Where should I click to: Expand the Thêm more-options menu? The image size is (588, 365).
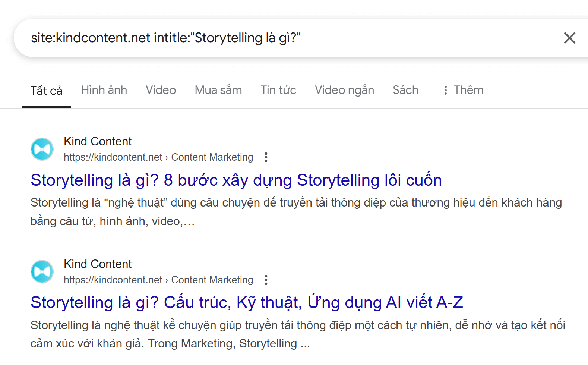click(462, 90)
